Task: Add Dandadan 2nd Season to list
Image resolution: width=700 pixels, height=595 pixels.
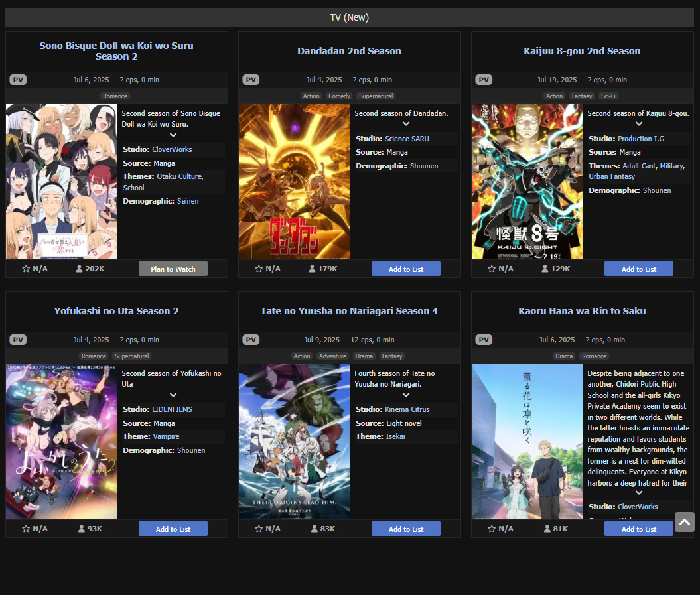Action: 406,269
